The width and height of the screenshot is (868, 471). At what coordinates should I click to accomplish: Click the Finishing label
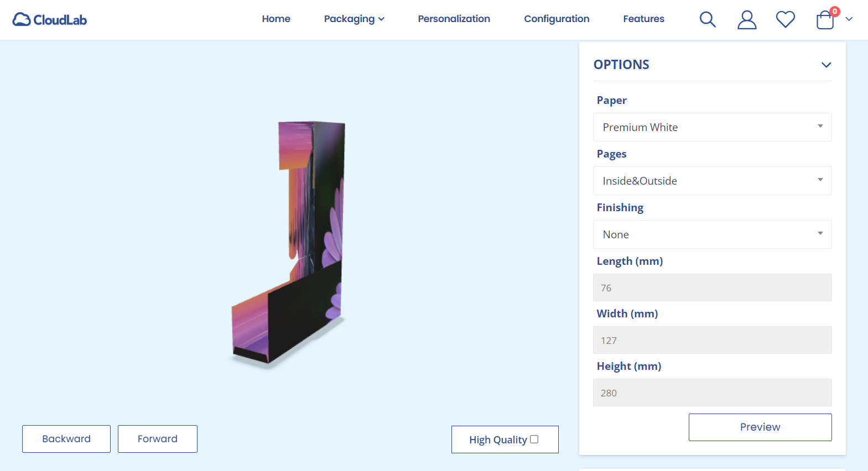pos(620,207)
